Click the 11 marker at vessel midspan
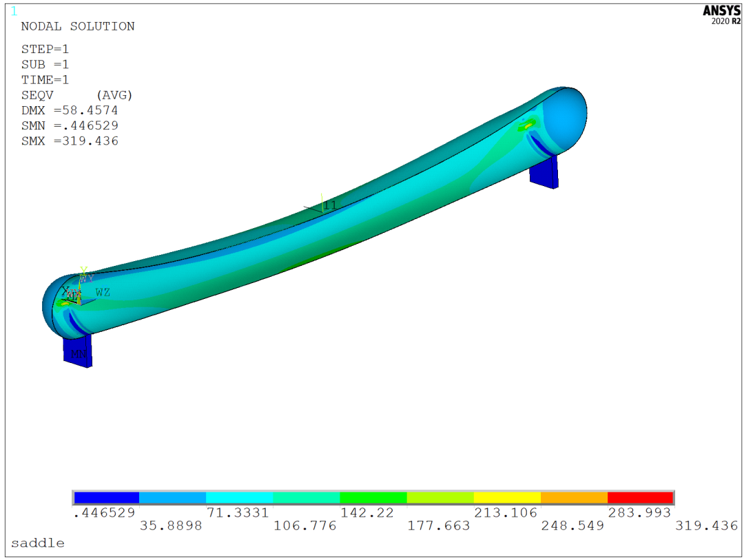The width and height of the screenshot is (744, 560). coord(330,205)
